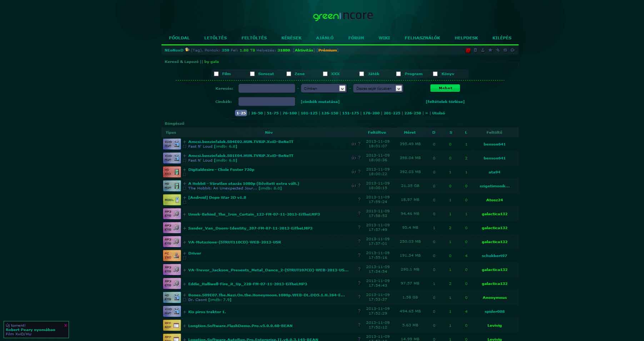This screenshot has height=341, width=644.
Task: Click rightmost logout icon in user bar
Action: pyautogui.click(x=513, y=50)
